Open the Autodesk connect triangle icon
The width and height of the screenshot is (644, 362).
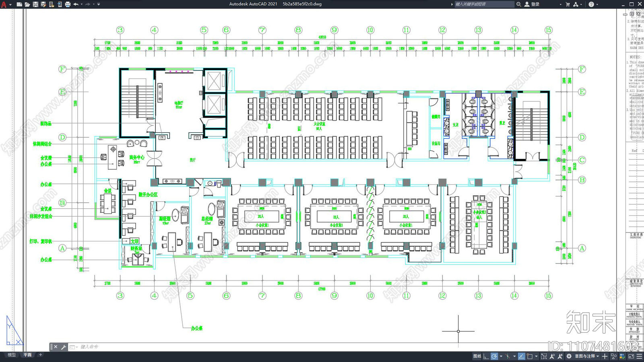[576, 4]
